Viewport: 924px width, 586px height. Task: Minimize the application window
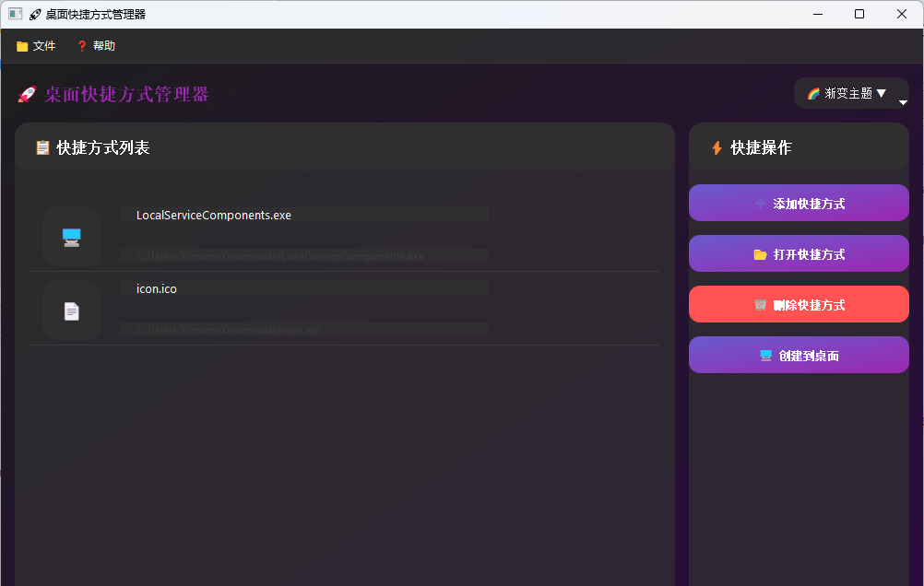[818, 14]
